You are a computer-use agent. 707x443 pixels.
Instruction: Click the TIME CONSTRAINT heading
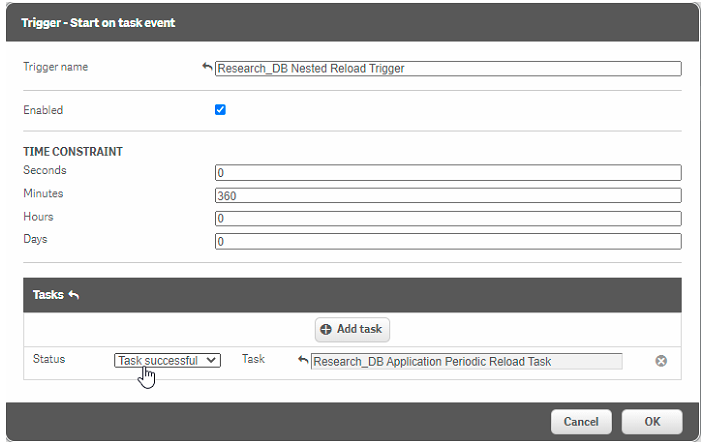tap(73, 152)
